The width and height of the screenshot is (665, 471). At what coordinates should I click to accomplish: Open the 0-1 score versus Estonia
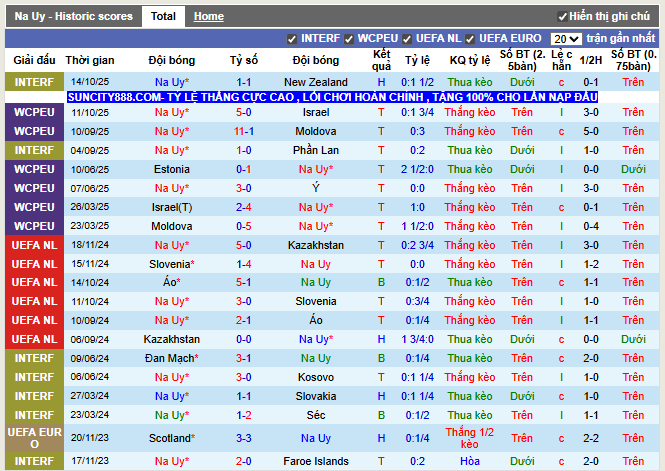coord(244,169)
